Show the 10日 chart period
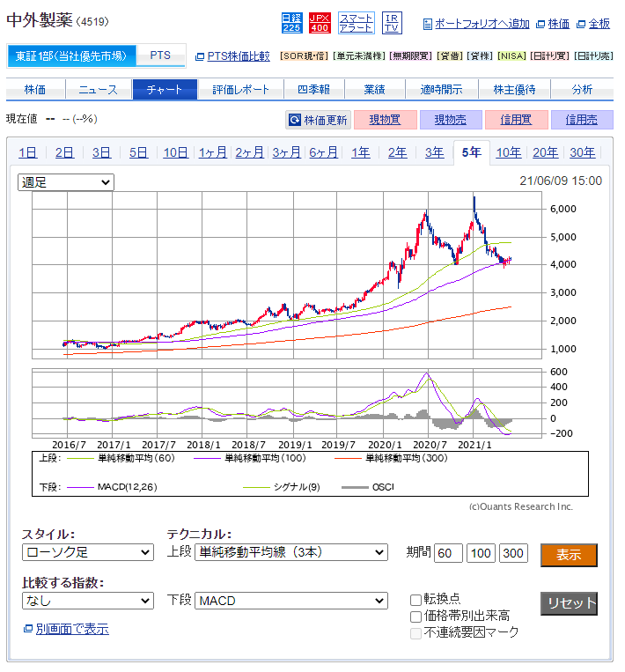The width and height of the screenshot is (625, 672). click(176, 152)
